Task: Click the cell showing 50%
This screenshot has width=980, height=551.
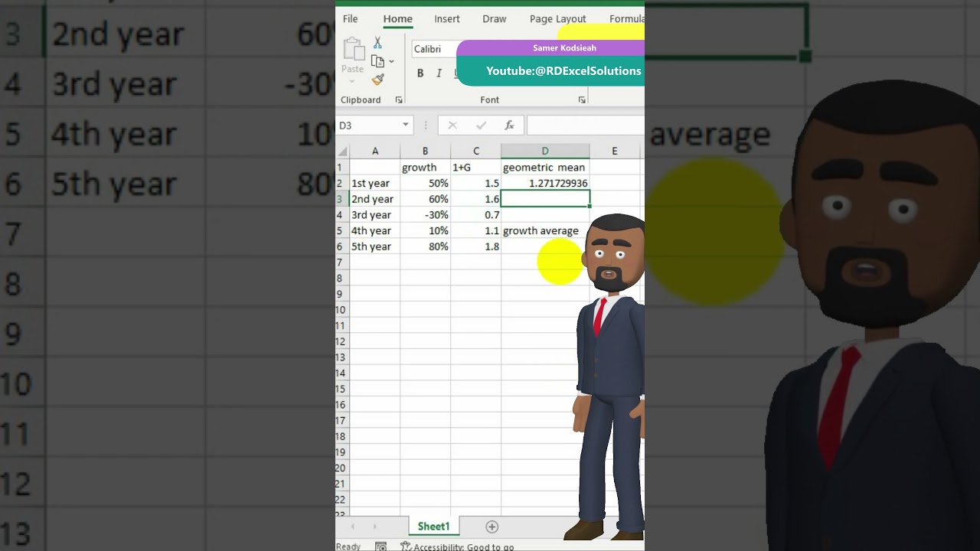Action: tap(425, 184)
